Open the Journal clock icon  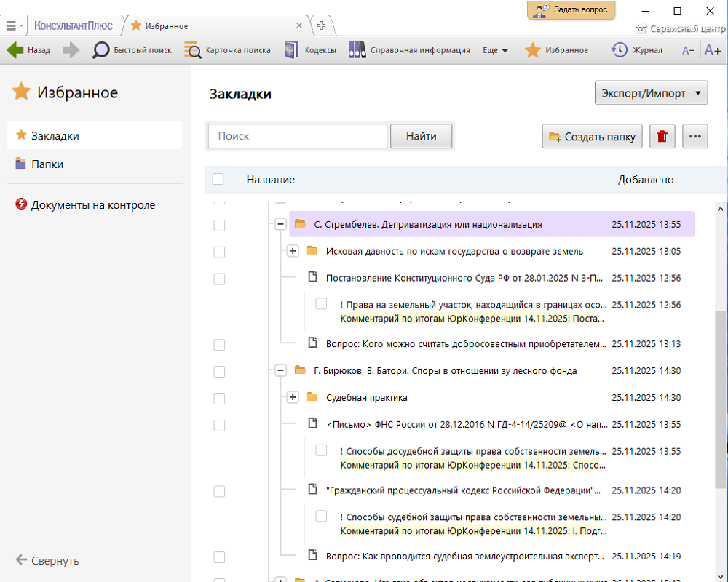[x=619, y=50]
